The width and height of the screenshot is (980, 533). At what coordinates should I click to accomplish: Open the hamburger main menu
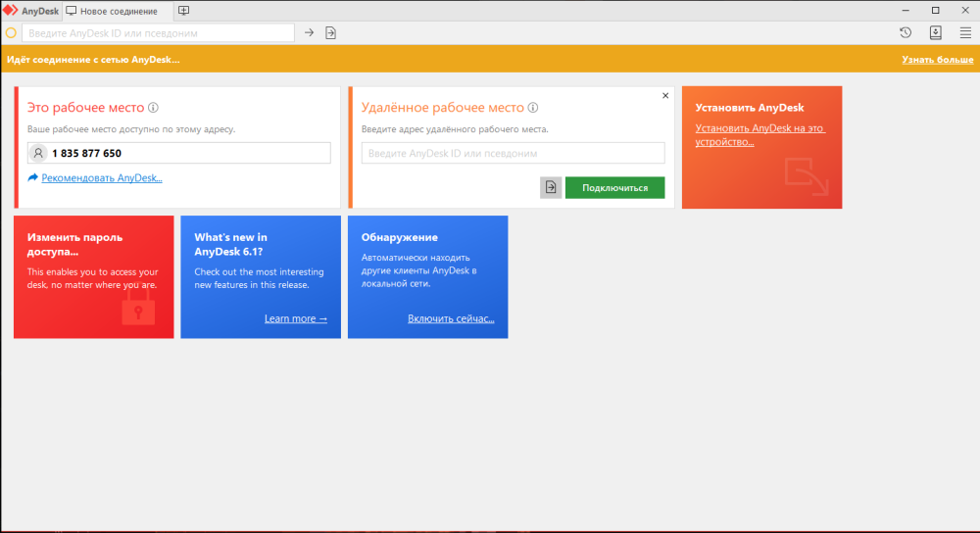click(x=965, y=32)
